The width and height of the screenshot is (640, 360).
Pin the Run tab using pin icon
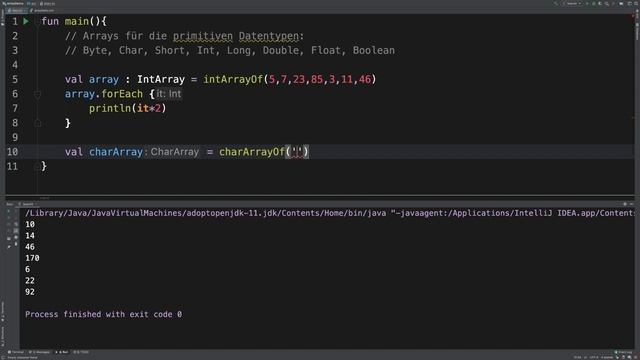9,247
